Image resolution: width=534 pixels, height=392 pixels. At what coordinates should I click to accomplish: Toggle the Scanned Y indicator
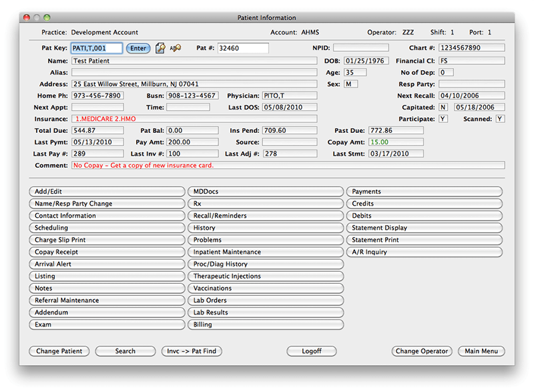tap(499, 119)
